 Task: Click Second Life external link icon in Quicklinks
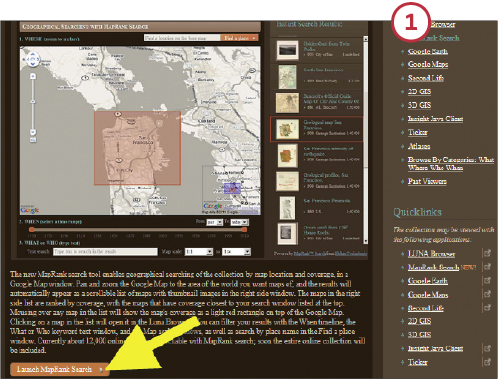(x=487, y=307)
